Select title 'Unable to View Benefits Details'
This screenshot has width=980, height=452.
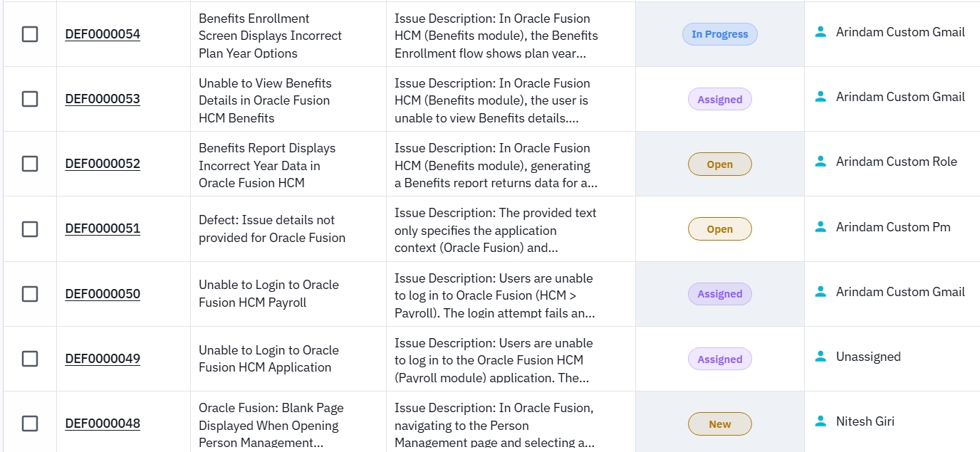(x=265, y=100)
